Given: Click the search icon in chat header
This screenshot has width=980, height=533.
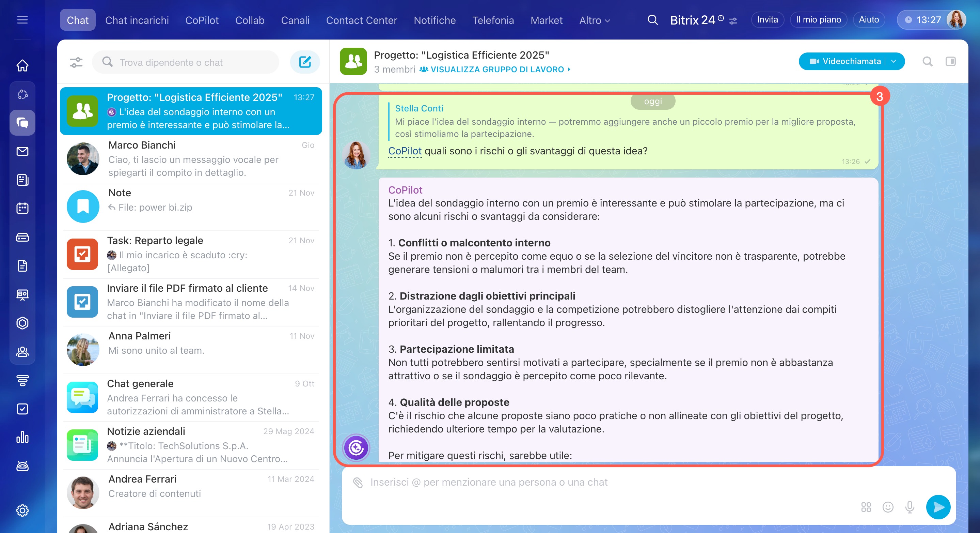Looking at the screenshot, I should (928, 61).
